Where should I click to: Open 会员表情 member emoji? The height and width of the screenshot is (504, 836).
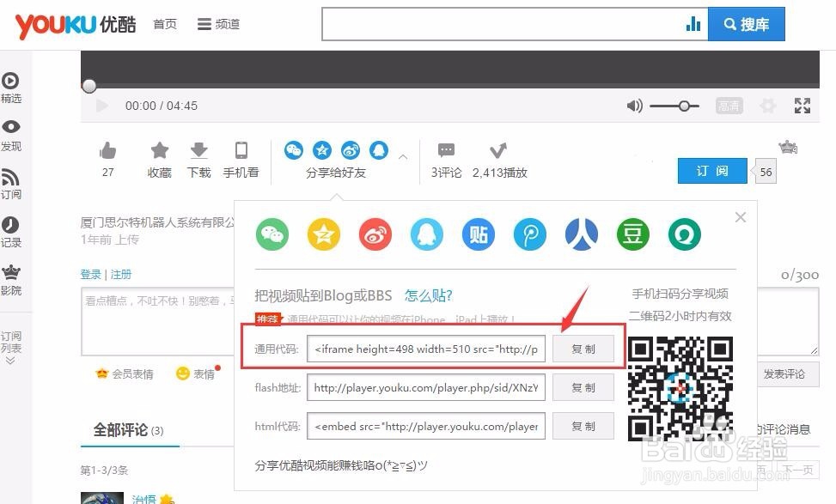(125, 374)
